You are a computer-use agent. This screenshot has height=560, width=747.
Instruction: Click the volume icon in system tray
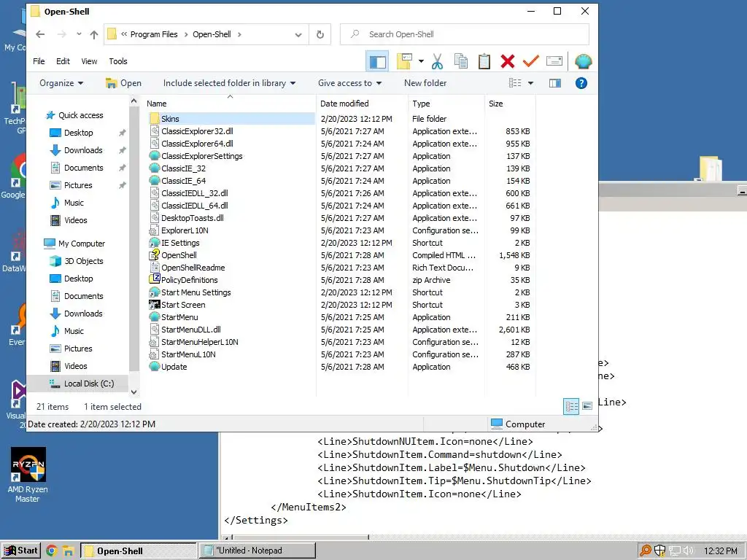[x=689, y=551]
